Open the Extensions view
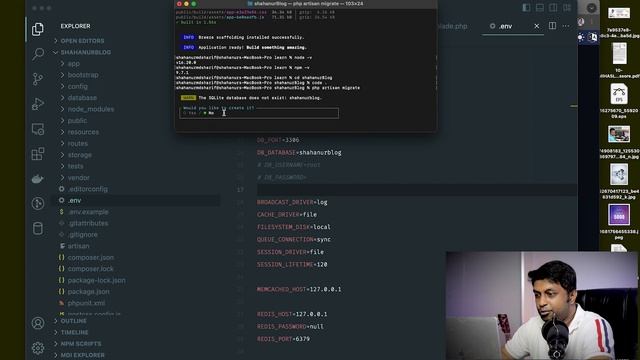 (38, 154)
